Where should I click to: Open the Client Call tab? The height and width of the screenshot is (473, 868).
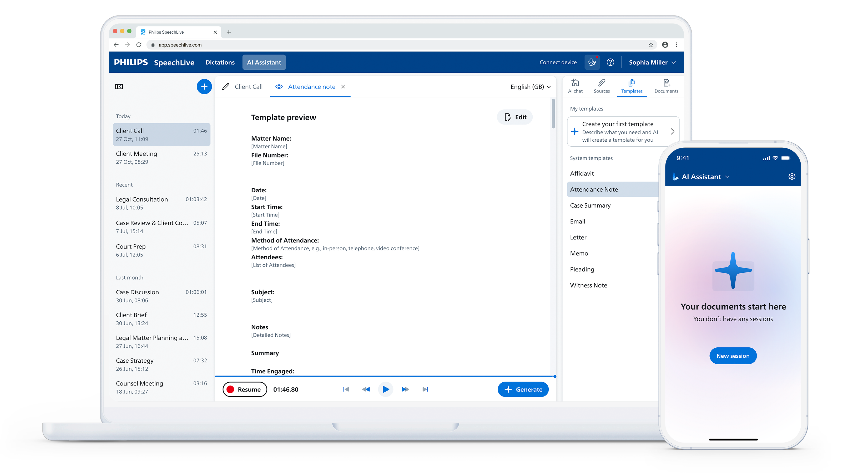[248, 86]
